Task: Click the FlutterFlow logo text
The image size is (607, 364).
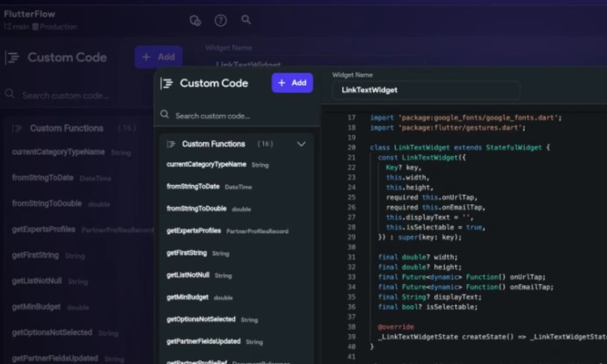Action: (x=29, y=14)
